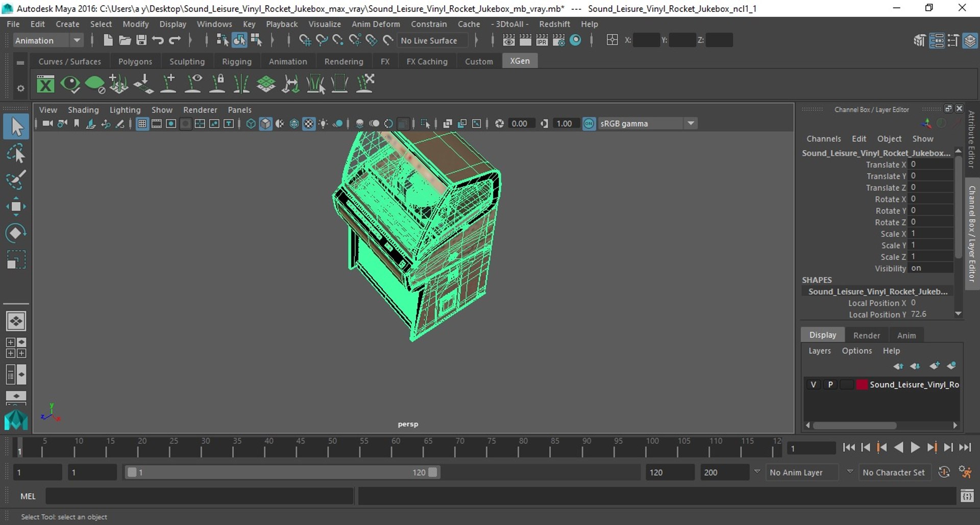Activate the Rotate tool
This screenshot has width=980, height=525.
point(16,233)
